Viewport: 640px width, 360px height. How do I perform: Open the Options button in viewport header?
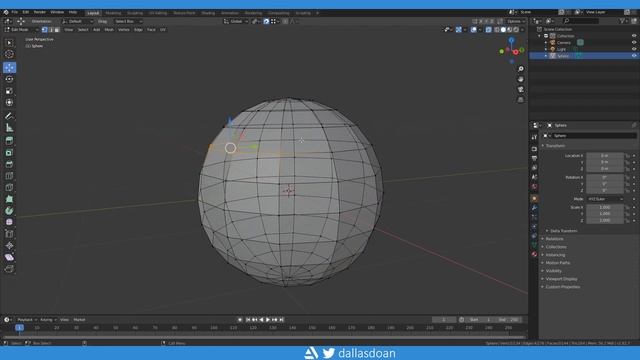[516, 21]
